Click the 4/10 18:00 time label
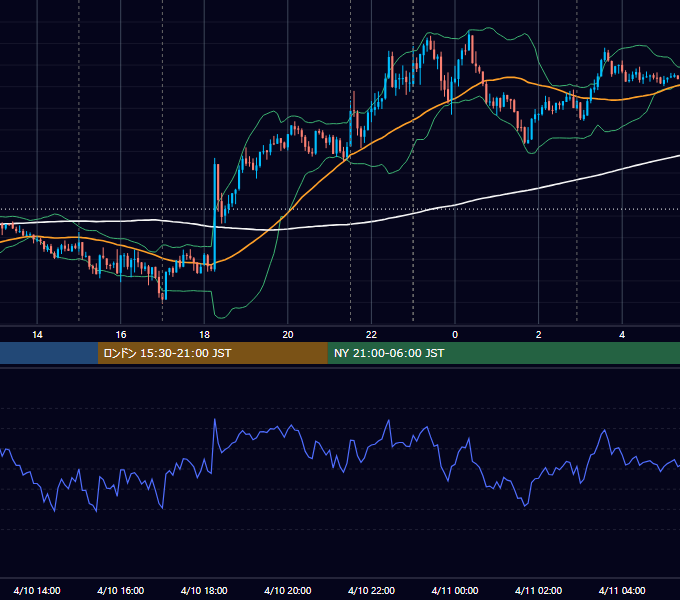Image resolution: width=680 pixels, height=600 pixels. [204, 590]
